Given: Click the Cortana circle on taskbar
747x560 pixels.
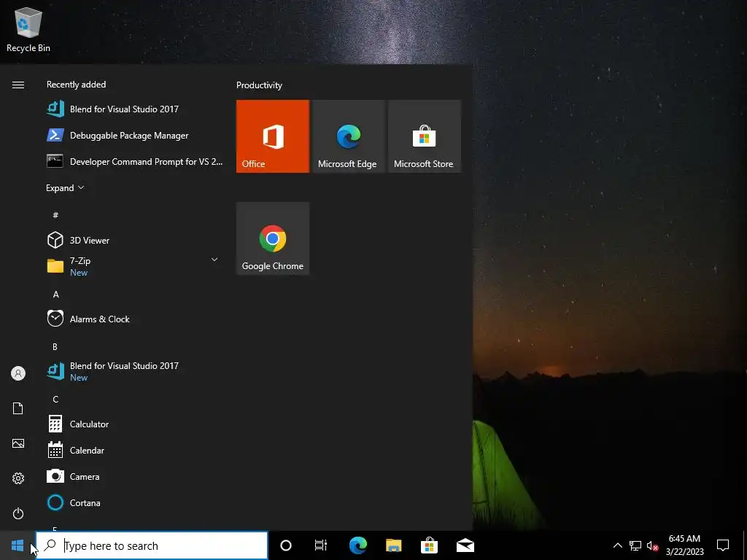Looking at the screenshot, I should 286,545.
